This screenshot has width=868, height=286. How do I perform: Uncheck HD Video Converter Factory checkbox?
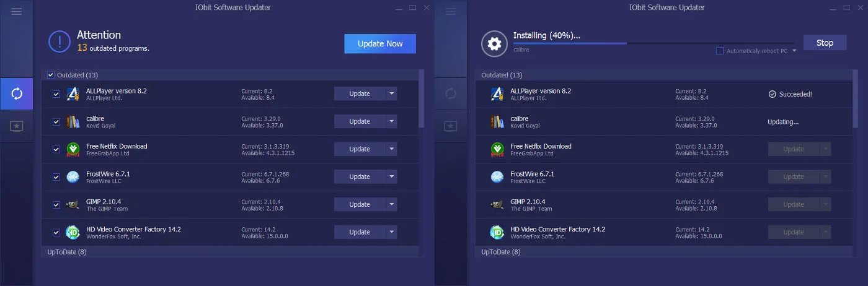pos(56,232)
